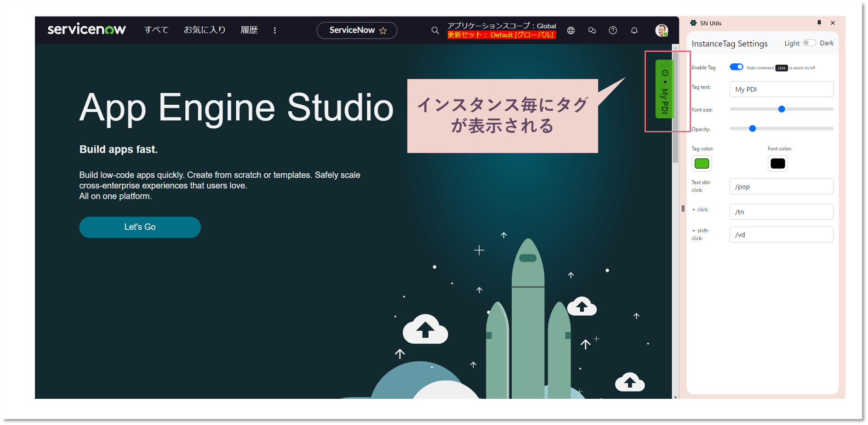The width and height of the screenshot is (868, 425).
Task: Open the more options three-dot menu
Action: pyautogui.click(x=274, y=30)
